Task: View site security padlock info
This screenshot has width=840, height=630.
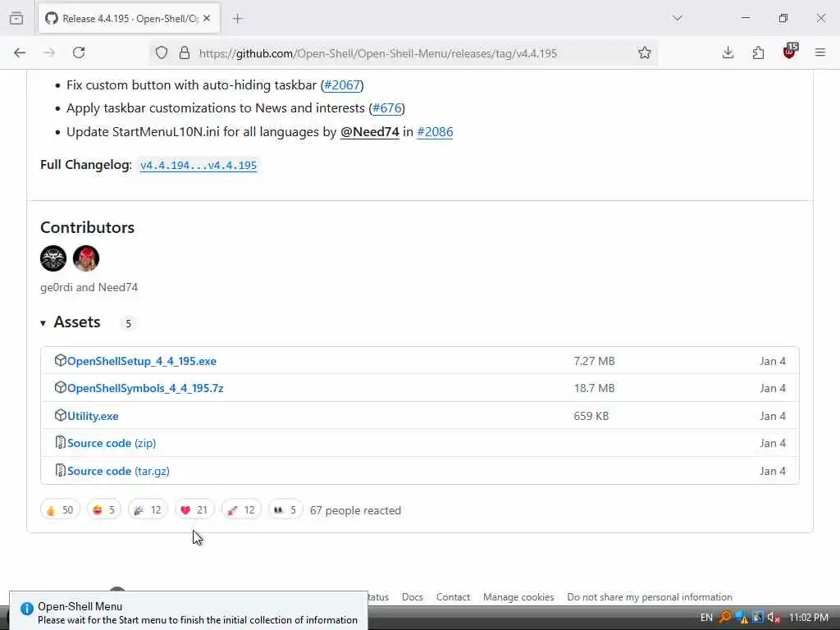Action: [x=185, y=52]
